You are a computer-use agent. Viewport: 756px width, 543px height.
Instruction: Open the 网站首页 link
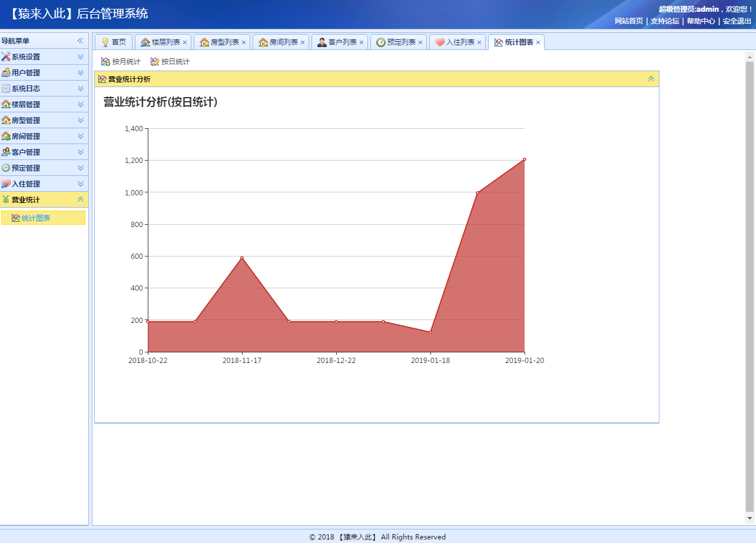click(629, 21)
